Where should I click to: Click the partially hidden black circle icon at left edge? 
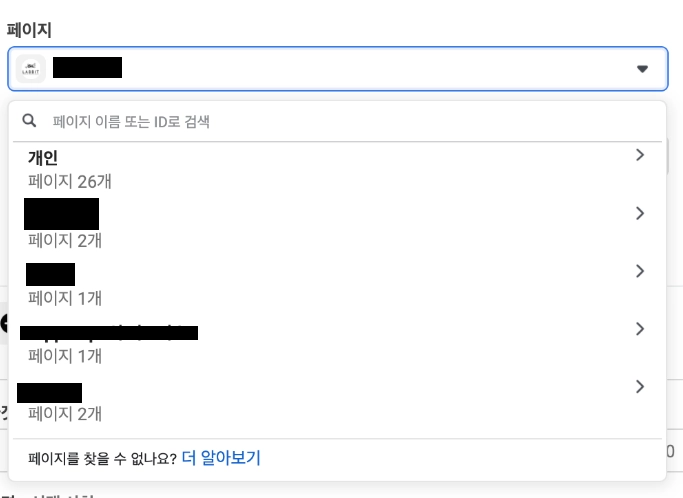point(4,323)
